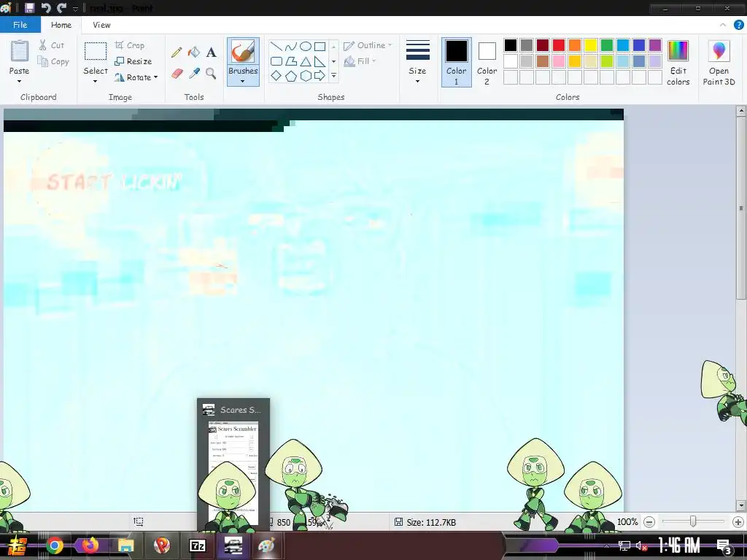Click the vertical scrollbar down arrow
This screenshot has height=560, width=747.
741,505
